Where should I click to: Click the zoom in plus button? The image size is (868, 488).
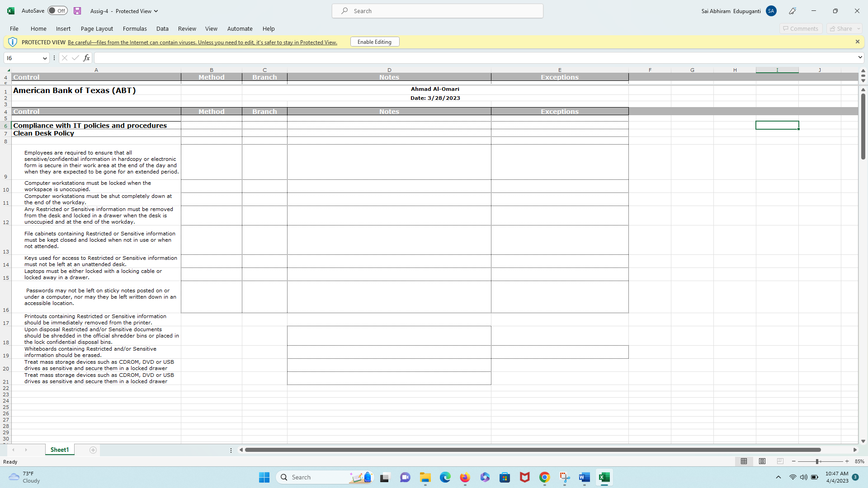[x=847, y=461]
